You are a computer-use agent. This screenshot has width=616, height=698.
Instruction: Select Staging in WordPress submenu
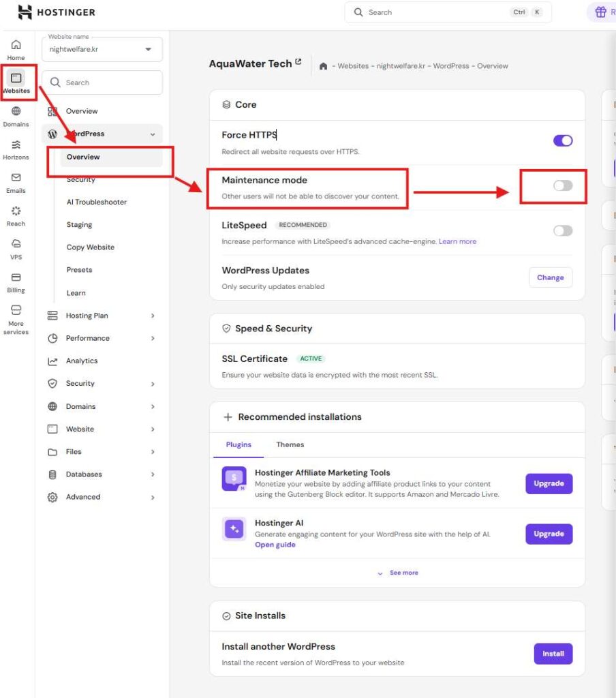[x=79, y=225]
